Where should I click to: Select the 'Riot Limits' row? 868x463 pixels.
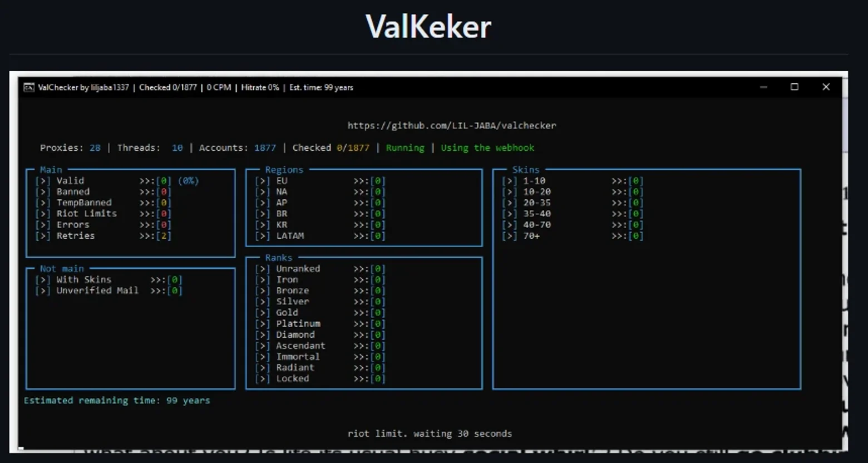point(103,214)
